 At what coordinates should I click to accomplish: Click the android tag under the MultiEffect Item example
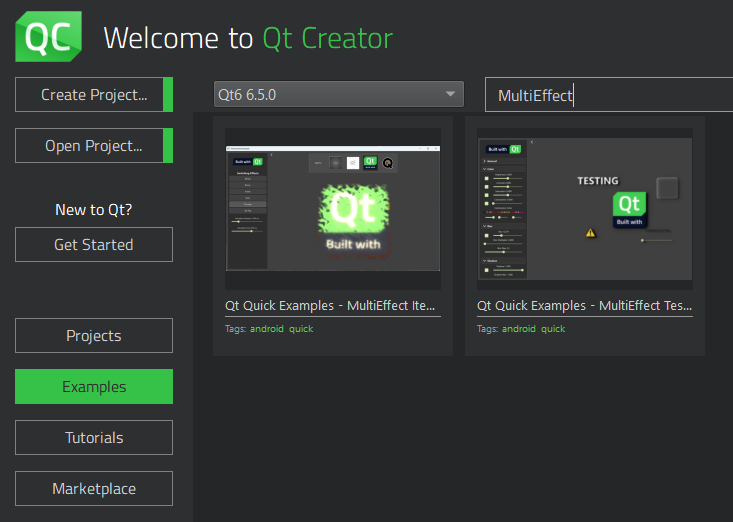267,329
